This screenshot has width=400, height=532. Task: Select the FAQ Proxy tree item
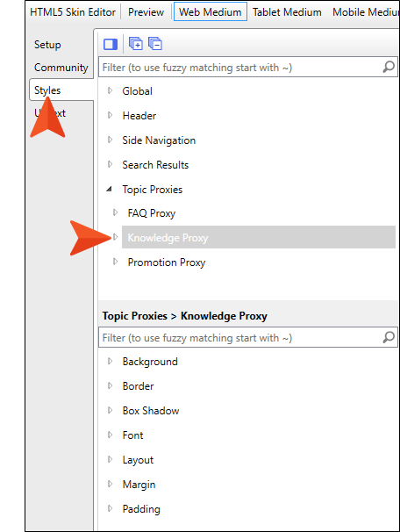coord(152,213)
